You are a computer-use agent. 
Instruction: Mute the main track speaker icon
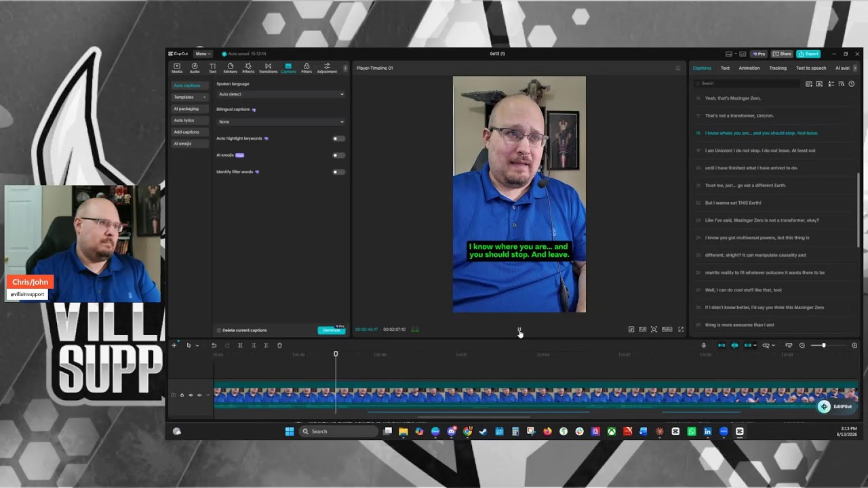[199, 395]
